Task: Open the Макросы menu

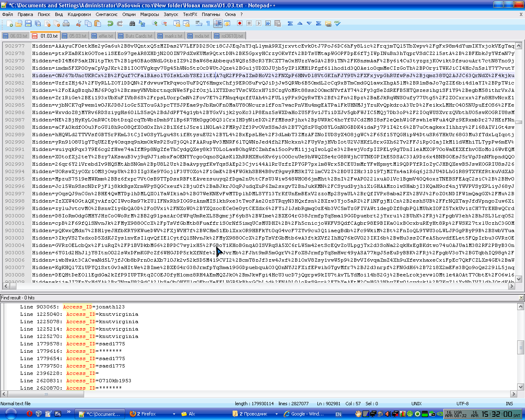Action: click(149, 14)
